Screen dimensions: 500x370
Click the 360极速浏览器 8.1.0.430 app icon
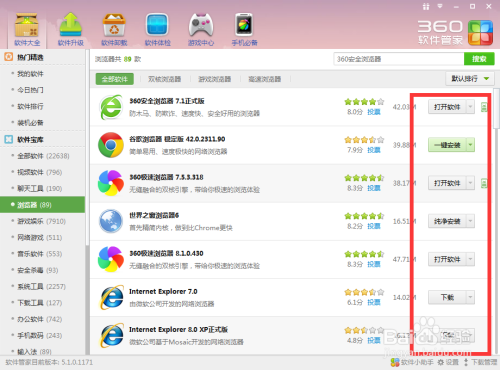click(x=111, y=259)
